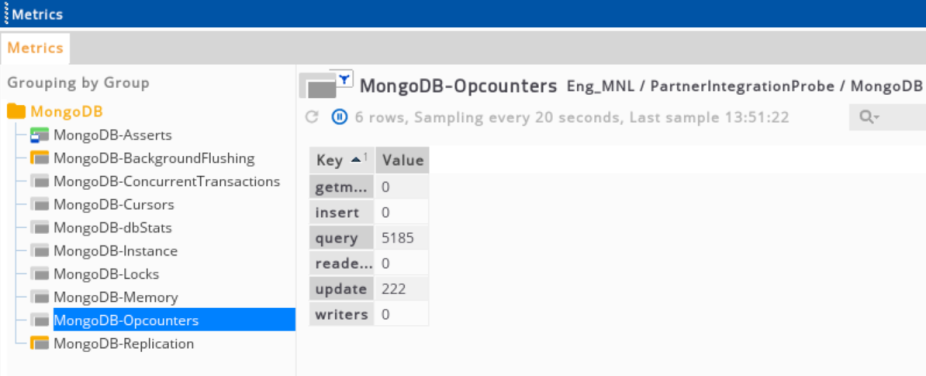Viewport: 926px width, 376px height.
Task: Click the 'update' key cell
Action: tap(341, 289)
